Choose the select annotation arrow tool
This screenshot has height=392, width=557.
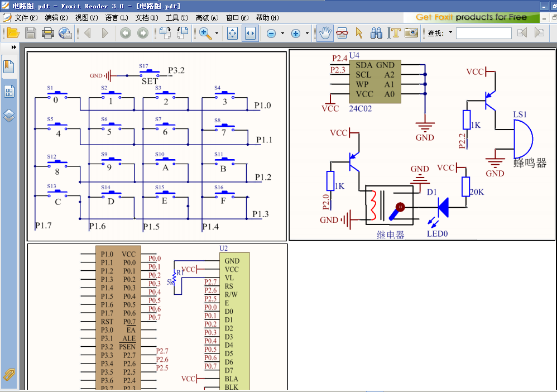pos(359,33)
